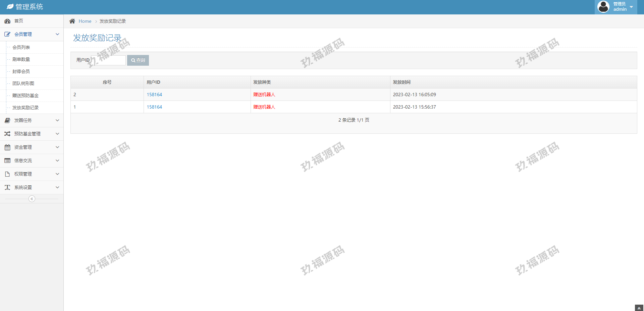Expand the 系统设置 menu chevron
Viewport: 644px width, 311px height.
pos(57,187)
